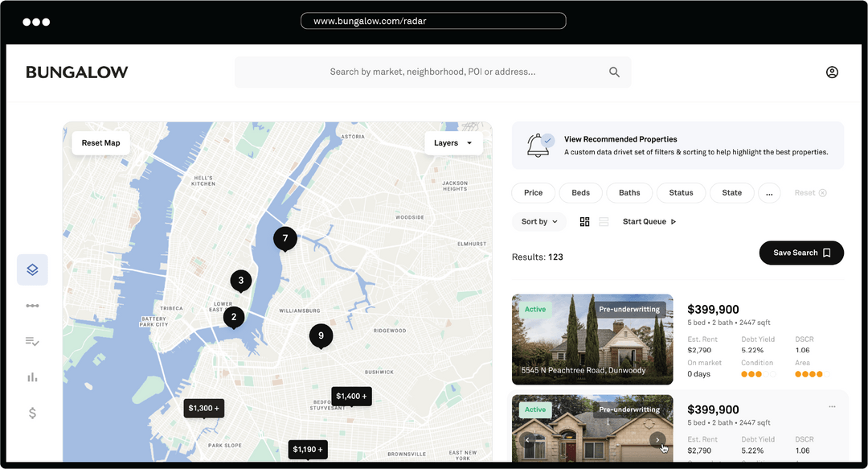
Task: Open the user profile account icon
Action: (832, 72)
